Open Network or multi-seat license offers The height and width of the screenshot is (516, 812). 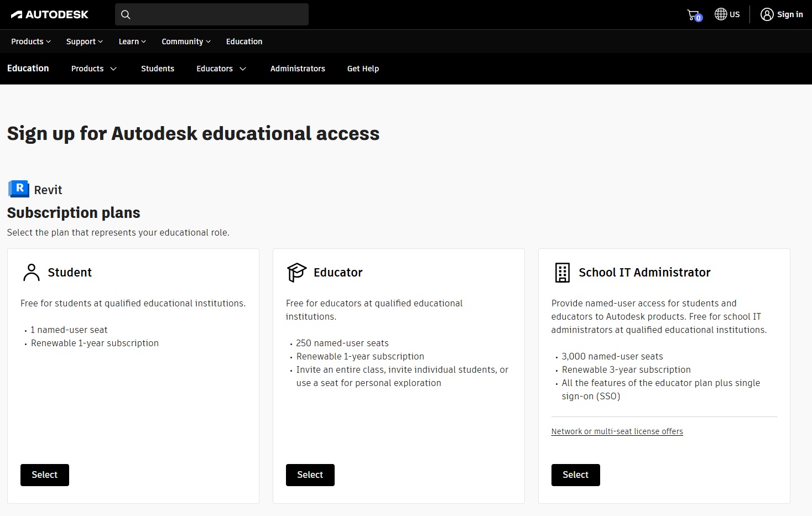click(617, 431)
